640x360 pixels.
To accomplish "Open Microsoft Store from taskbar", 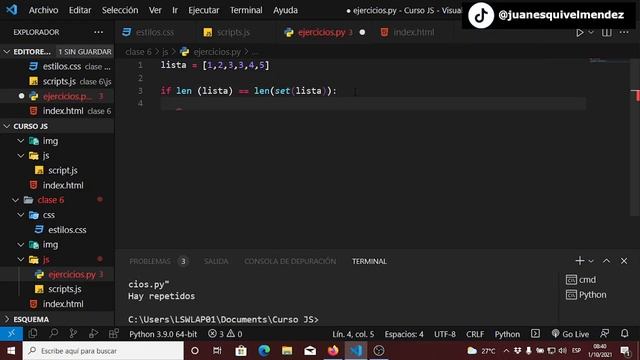I will click(241, 351).
